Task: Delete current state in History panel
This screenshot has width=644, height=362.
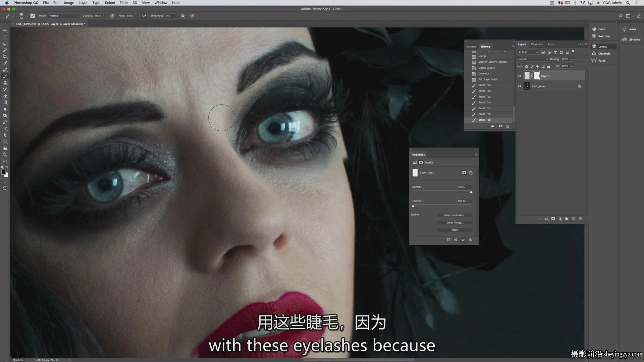Action: click(508, 126)
